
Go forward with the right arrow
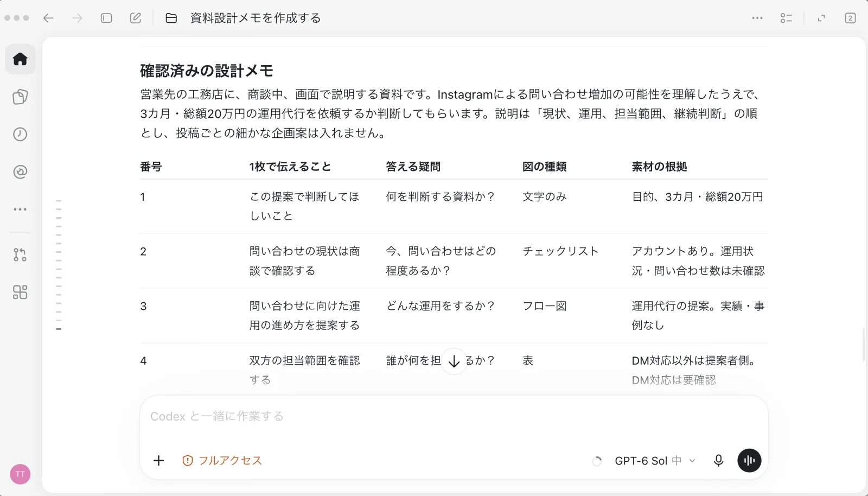(78, 18)
